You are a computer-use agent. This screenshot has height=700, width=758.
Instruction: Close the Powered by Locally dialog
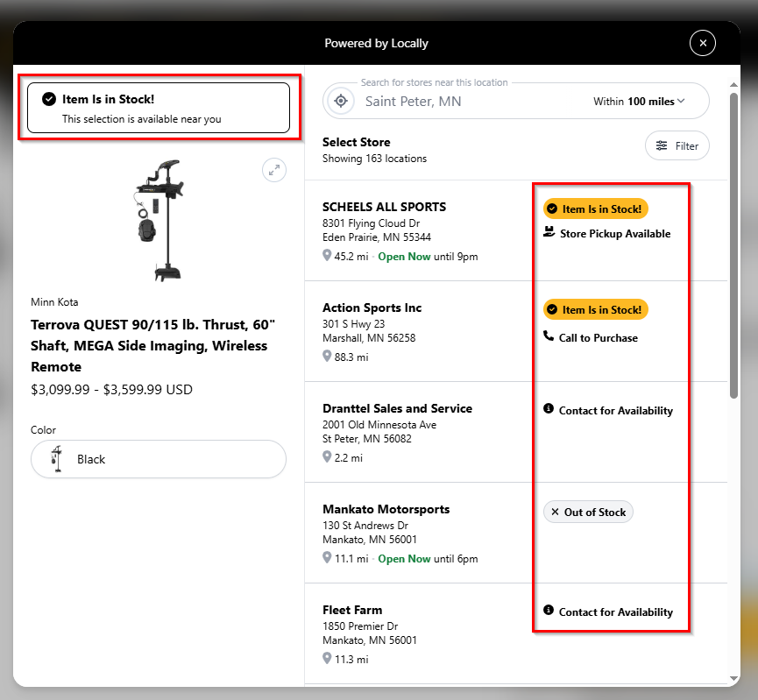point(703,43)
